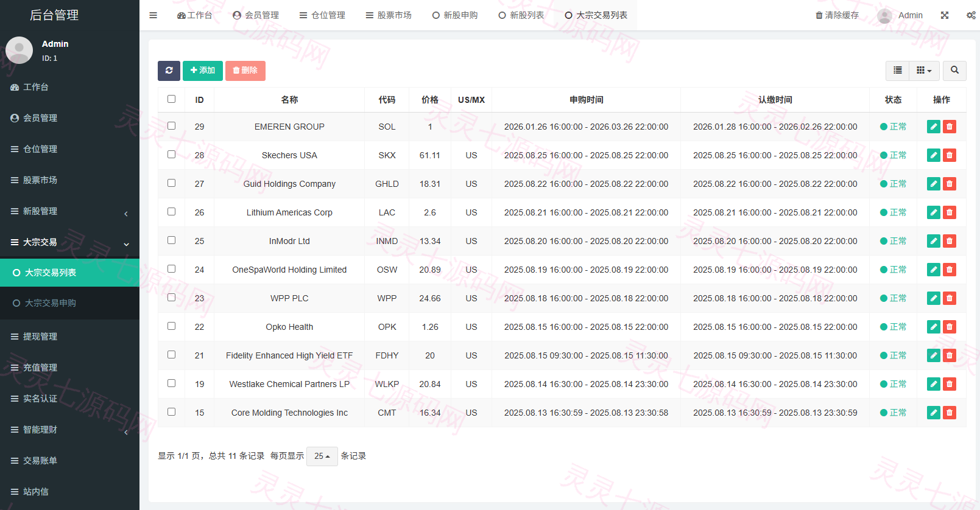Select 大宗交易申购 in the sidebar
The image size is (980, 510).
click(69, 303)
